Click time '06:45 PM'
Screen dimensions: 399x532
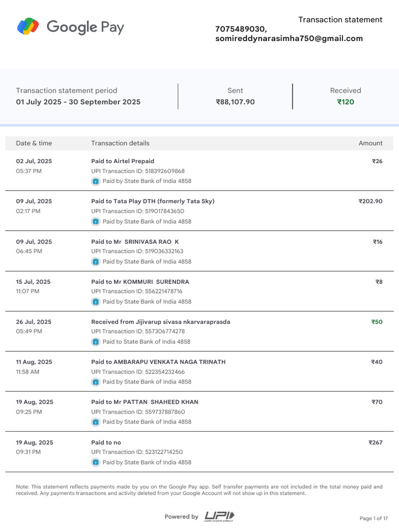click(29, 251)
